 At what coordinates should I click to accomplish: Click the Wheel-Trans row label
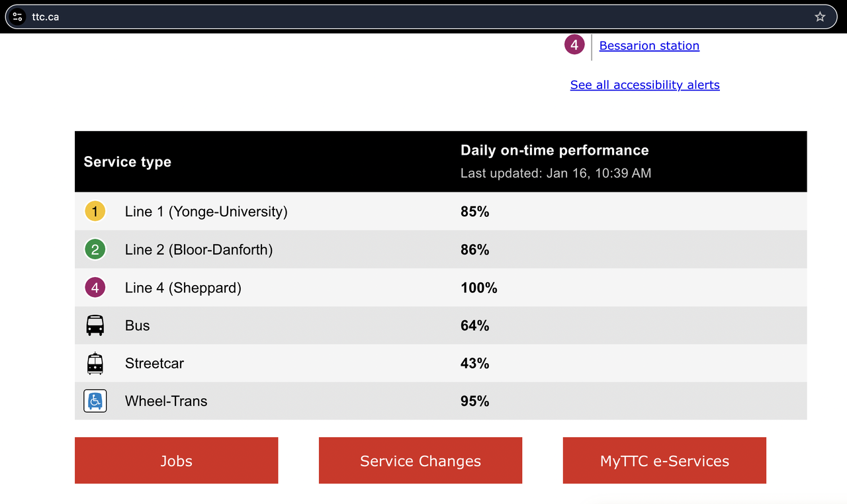click(x=166, y=401)
